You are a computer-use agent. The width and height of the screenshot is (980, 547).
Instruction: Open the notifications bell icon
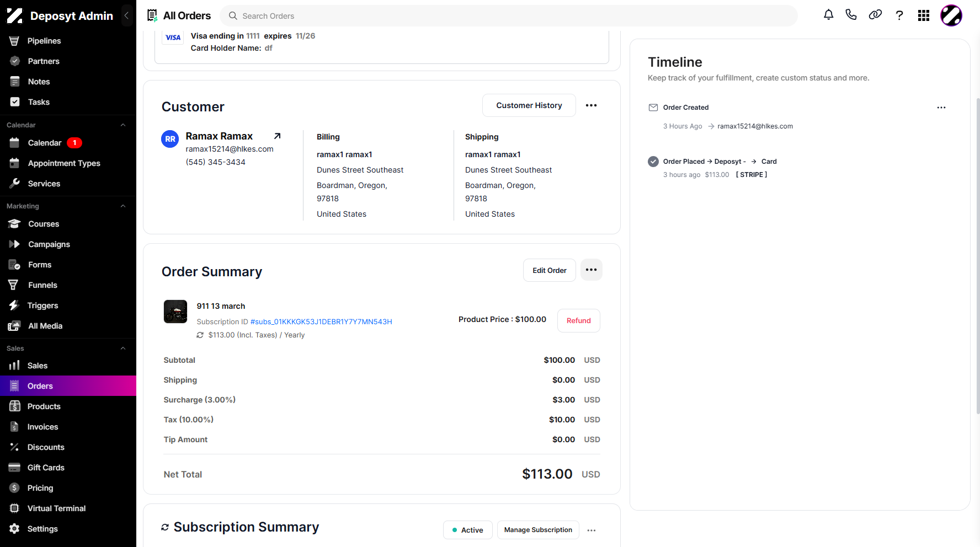point(828,15)
